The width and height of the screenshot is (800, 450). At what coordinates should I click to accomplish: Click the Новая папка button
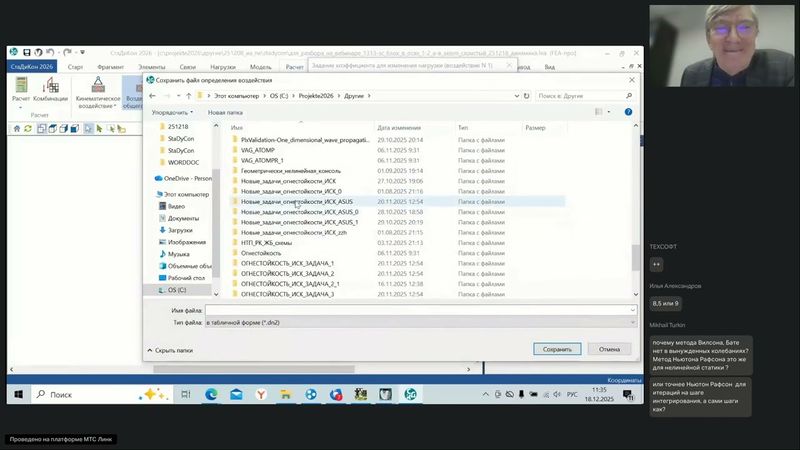pyautogui.click(x=224, y=112)
